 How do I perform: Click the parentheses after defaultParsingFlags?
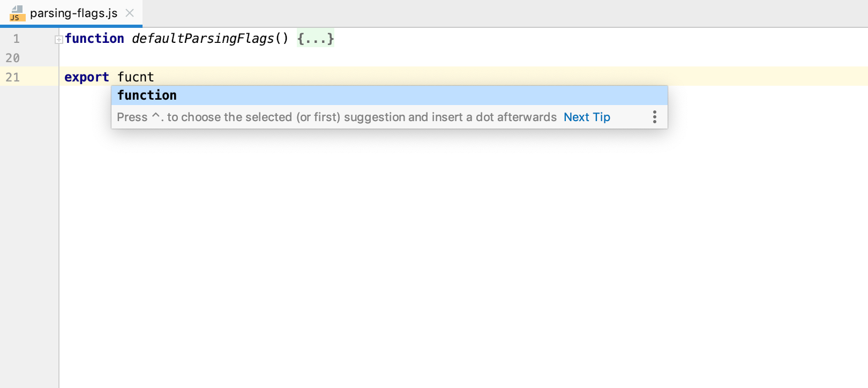282,39
